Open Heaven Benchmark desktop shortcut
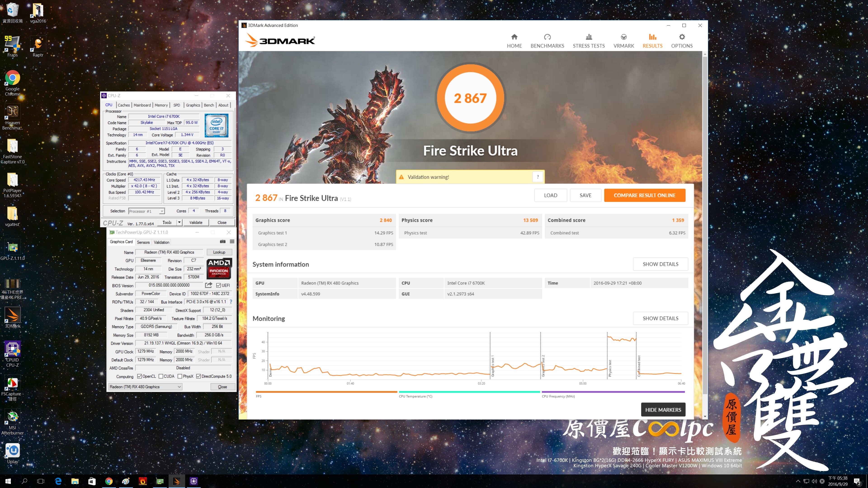Viewport: 868px width, 488px height. click(12, 117)
